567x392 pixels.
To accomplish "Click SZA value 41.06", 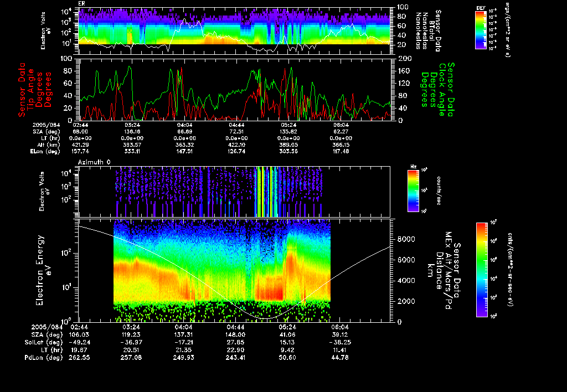I will [x=287, y=335].
